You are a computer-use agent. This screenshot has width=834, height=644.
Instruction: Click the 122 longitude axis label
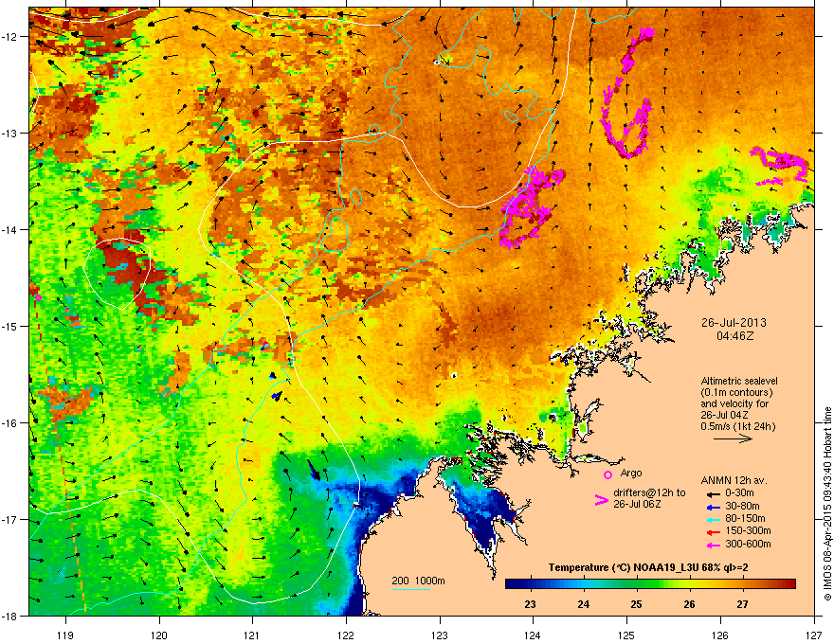pos(346,635)
